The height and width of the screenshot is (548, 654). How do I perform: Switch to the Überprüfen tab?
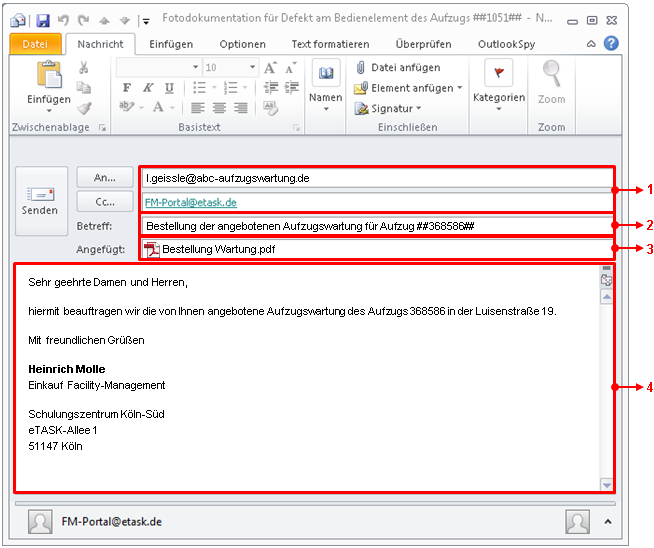pyautogui.click(x=423, y=44)
